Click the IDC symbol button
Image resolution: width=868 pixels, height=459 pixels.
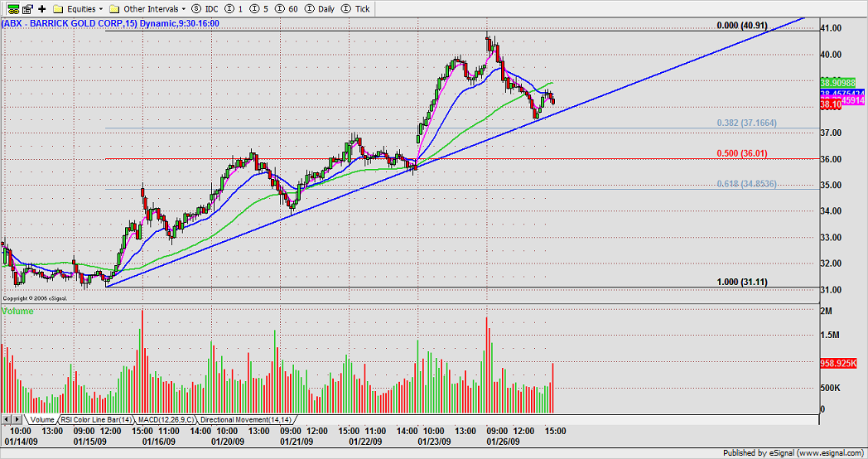(205, 9)
